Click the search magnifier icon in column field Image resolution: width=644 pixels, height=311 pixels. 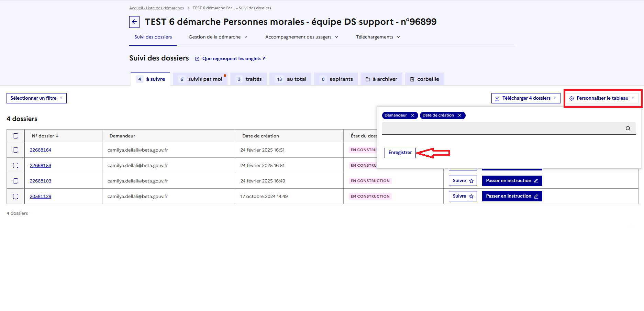pos(628,129)
